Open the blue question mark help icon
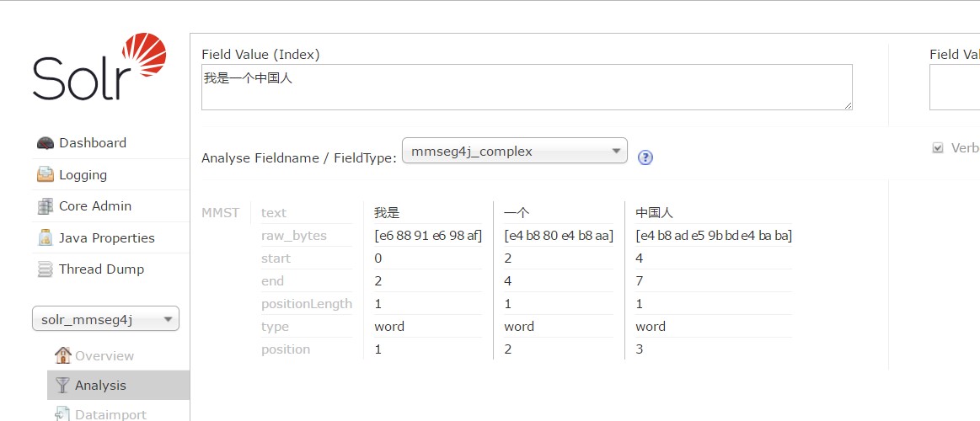Screen dimensions: 980x421 (x=645, y=157)
